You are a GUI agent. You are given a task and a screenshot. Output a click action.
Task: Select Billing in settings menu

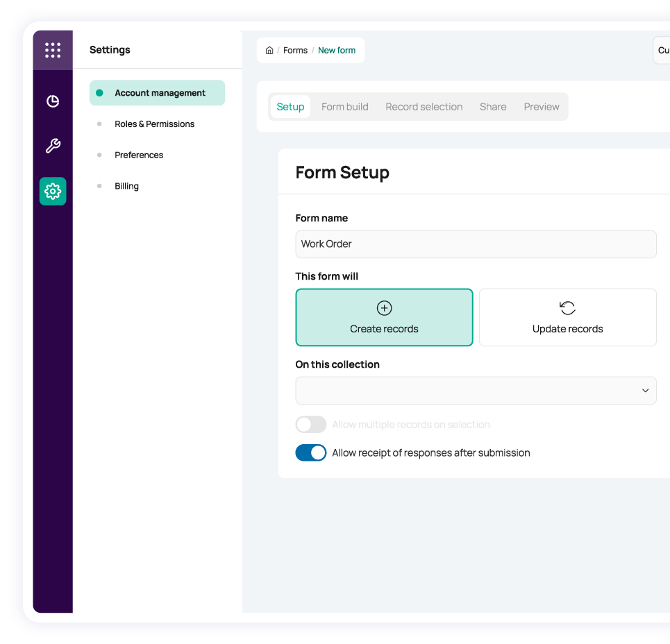(x=126, y=186)
